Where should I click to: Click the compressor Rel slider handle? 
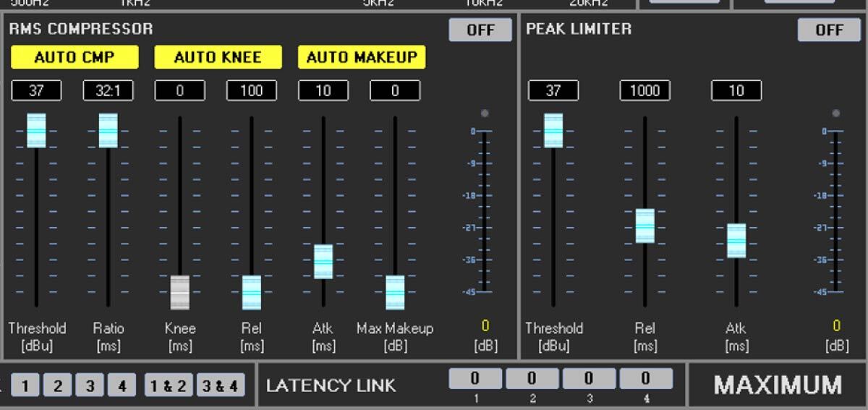[x=251, y=292]
